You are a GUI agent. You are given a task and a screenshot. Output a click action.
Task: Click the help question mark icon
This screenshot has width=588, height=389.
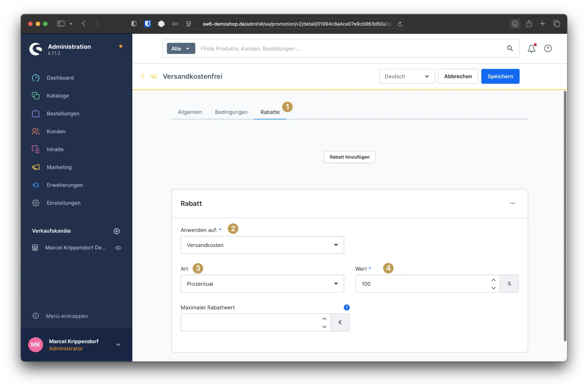pyautogui.click(x=548, y=48)
